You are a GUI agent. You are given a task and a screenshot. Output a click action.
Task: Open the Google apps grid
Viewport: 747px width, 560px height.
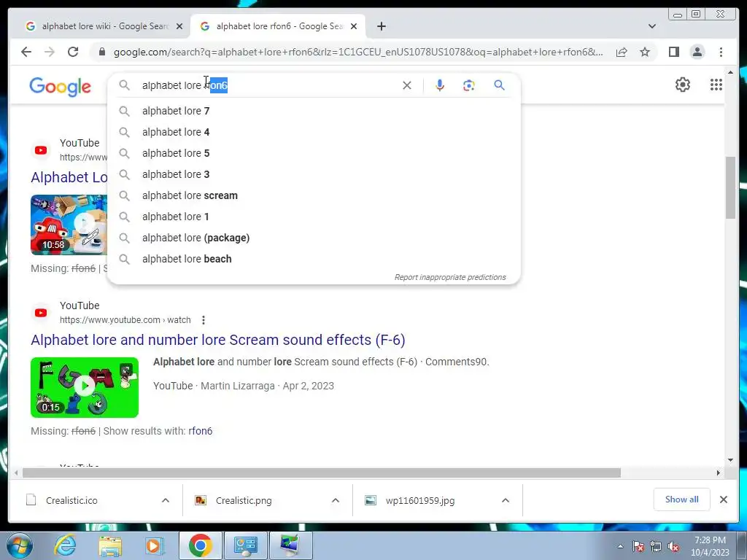point(716,85)
